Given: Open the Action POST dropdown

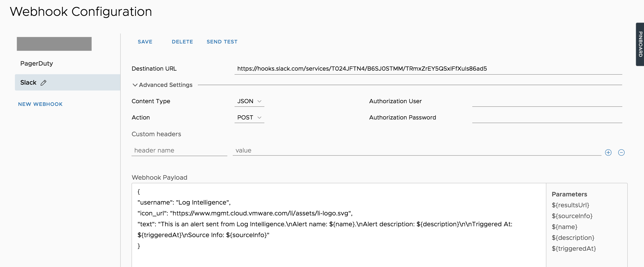Looking at the screenshot, I should coord(249,117).
